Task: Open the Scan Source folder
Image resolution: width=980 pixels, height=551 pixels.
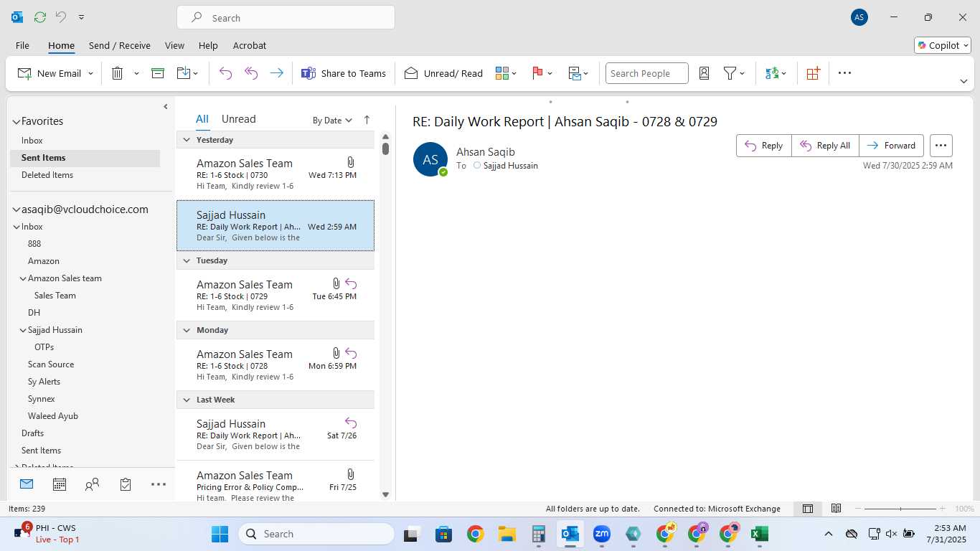Action: (x=51, y=364)
